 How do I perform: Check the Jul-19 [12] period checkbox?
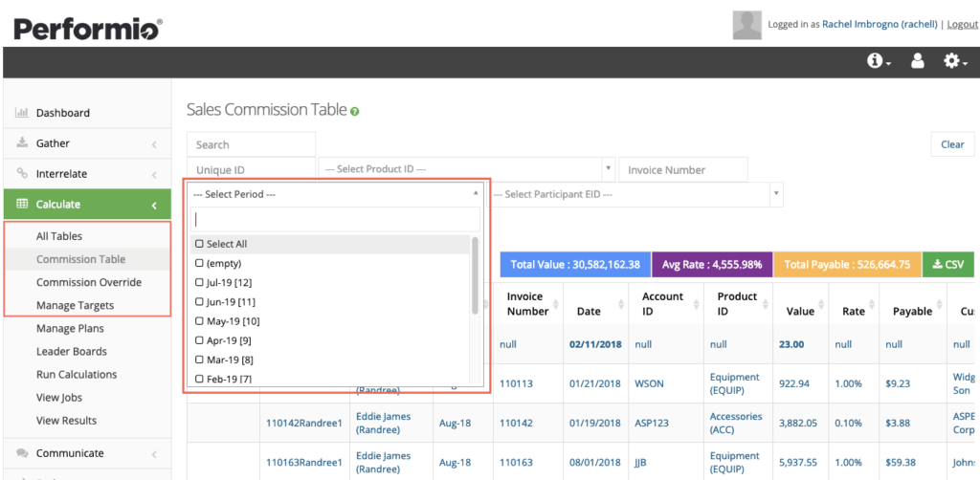tap(199, 283)
